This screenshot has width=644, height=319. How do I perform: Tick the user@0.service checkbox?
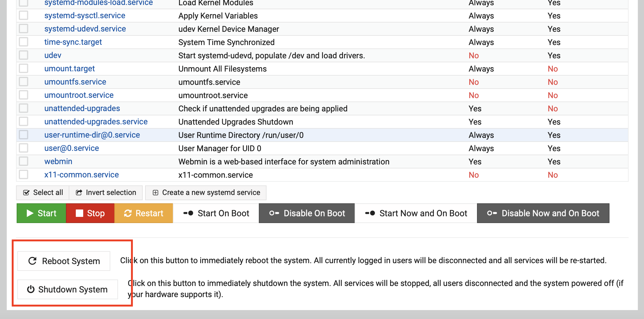click(23, 148)
